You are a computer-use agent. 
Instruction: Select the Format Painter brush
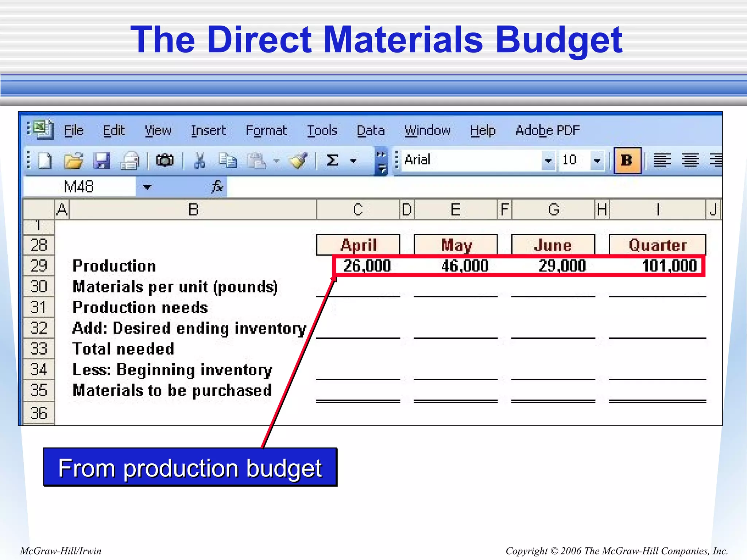coord(298,160)
